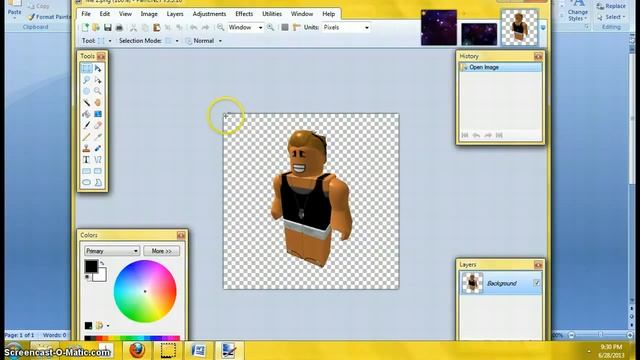This screenshot has width=640, height=360.
Task: Toggle the pixel grid toolbar icon
Action: point(285,27)
